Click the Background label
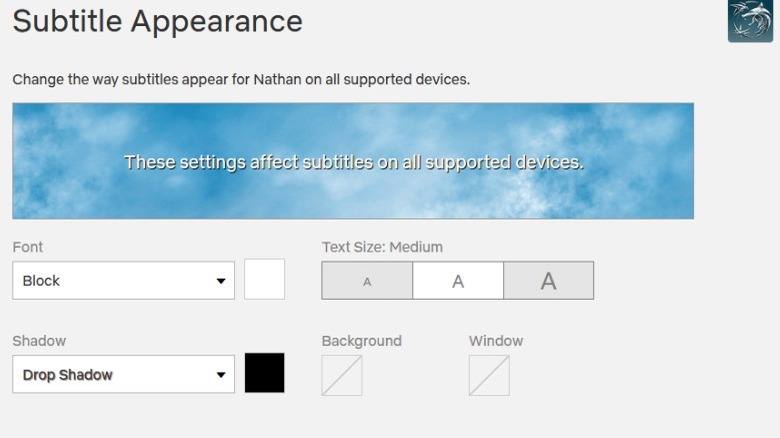The height and width of the screenshot is (438, 780). (x=361, y=341)
